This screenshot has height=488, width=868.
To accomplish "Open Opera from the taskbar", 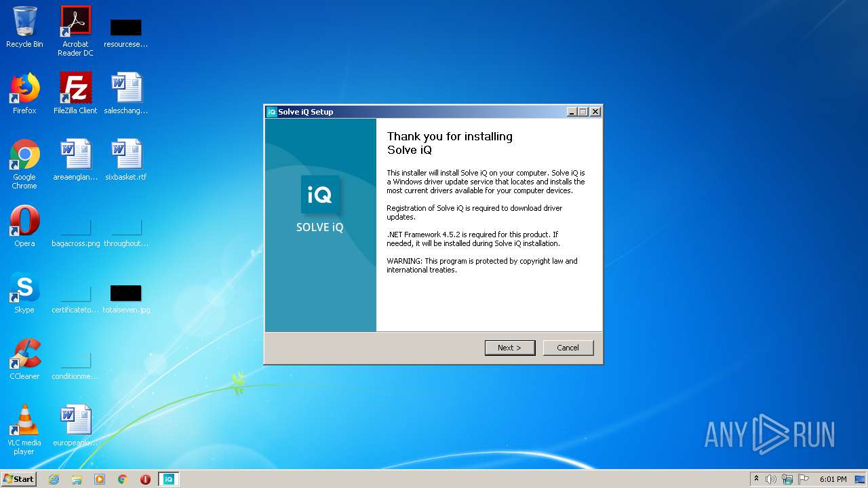I will coord(145,479).
